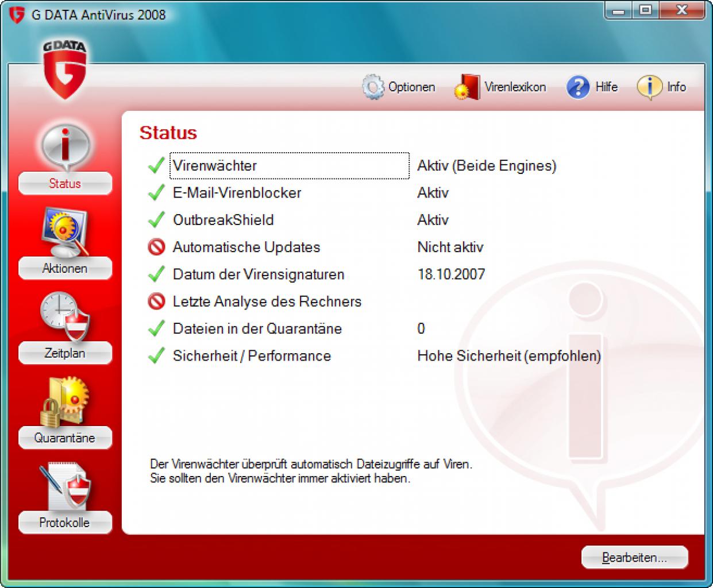Screen dimensions: 713x588
Task: Open Optionen gear icon
Action: 373,87
